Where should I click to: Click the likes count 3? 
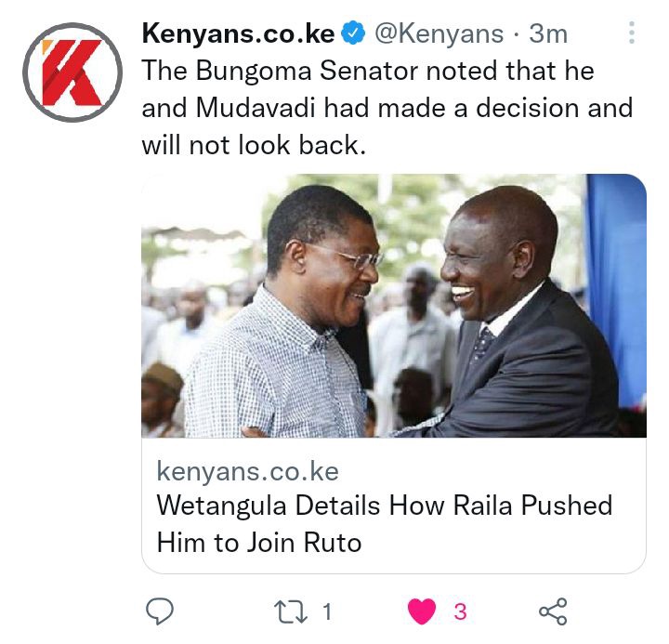[460, 611]
